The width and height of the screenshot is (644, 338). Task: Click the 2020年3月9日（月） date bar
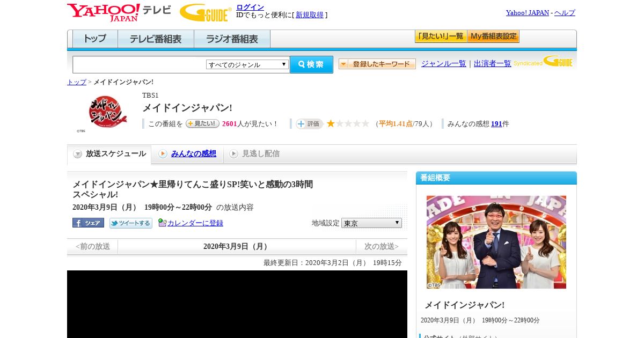[x=237, y=246]
